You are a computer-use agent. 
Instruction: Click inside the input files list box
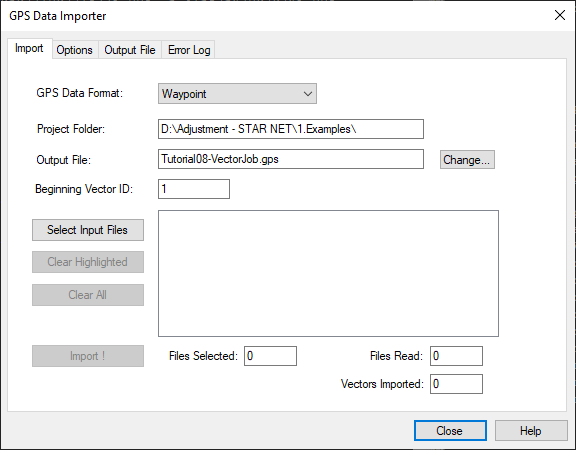328,273
